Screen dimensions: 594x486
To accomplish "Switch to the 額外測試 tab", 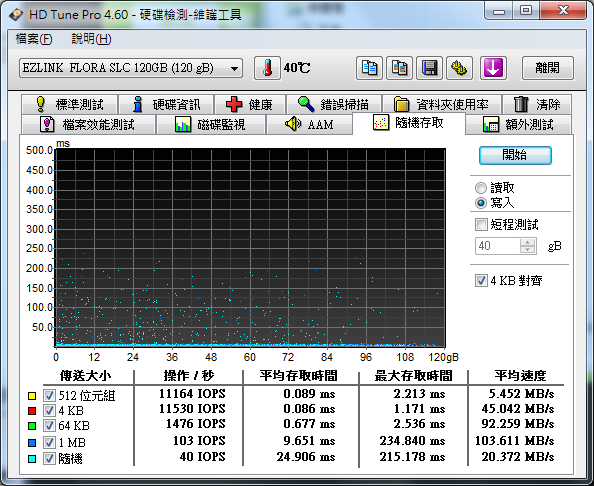I will (x=518, y=124).
